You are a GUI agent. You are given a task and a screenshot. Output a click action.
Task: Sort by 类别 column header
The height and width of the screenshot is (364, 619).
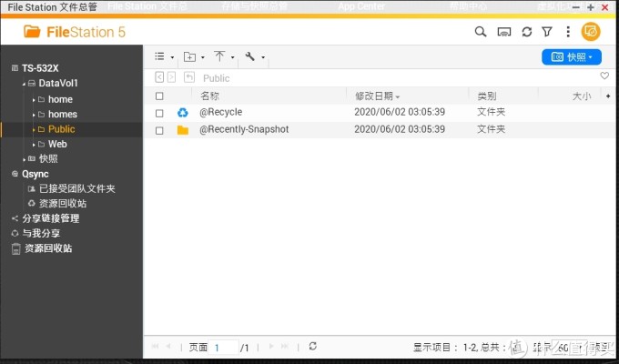tap(487, 96)
